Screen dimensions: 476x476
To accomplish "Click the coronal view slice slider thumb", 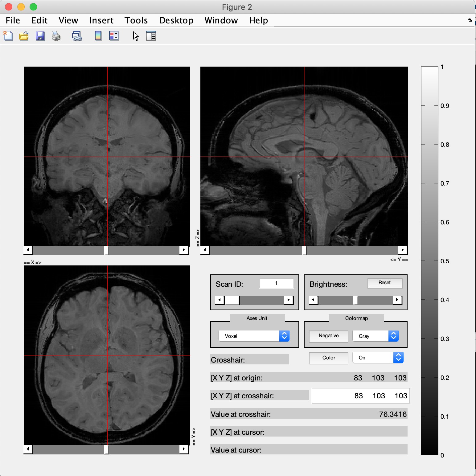I will coord(106,250).
